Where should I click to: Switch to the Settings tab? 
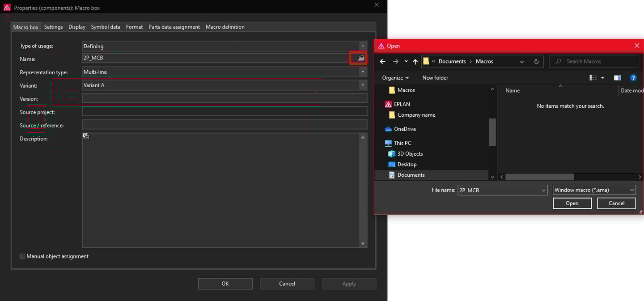coord(53,27)
